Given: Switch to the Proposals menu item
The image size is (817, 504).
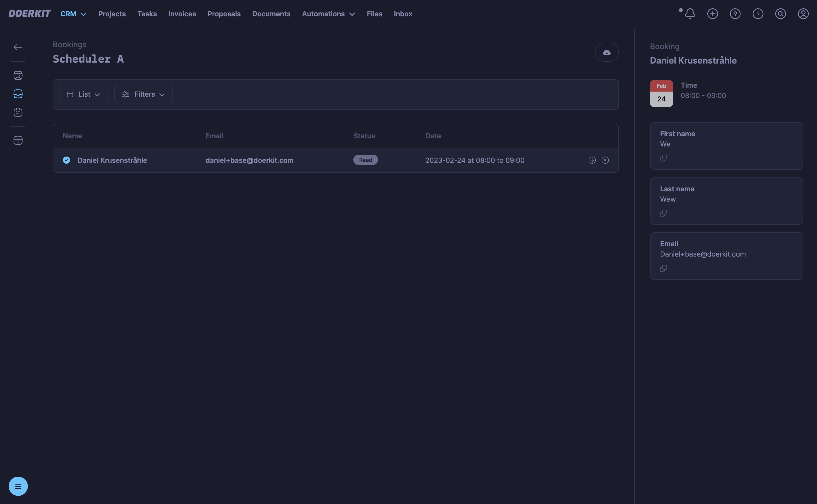Looking at the screenshot, I should tap(224, 14).
